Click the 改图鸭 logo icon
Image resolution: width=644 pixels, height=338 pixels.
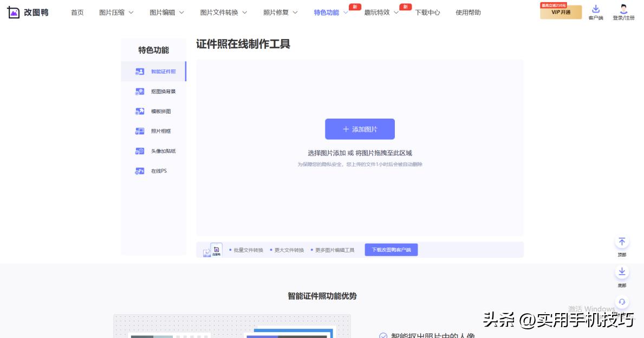click(x=12, y=12)
